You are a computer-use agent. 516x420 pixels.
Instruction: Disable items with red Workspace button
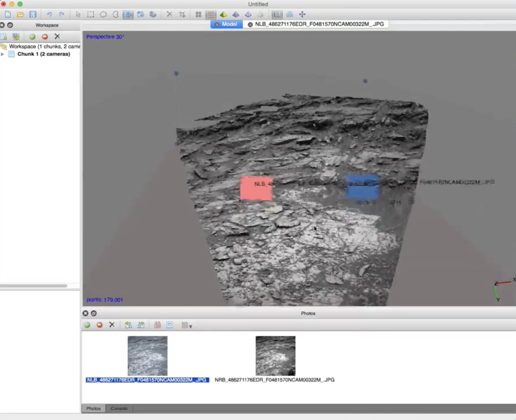45,37
